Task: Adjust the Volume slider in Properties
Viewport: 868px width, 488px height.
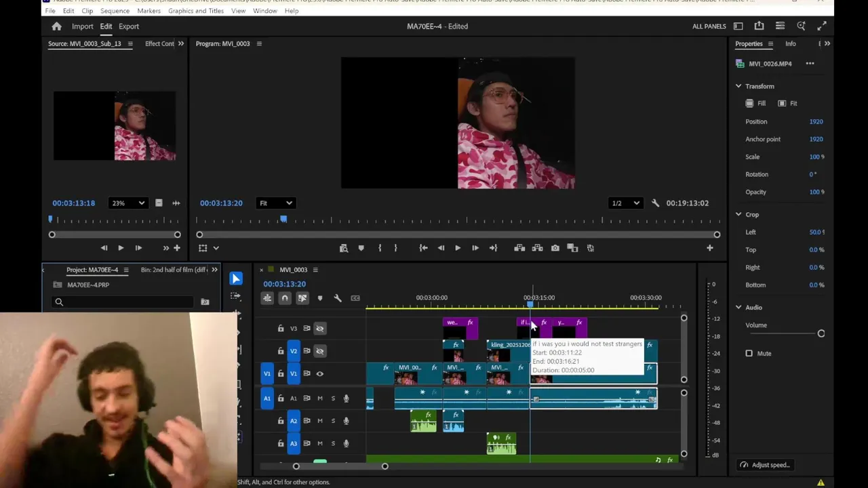Action: click(x=821, y=333)
